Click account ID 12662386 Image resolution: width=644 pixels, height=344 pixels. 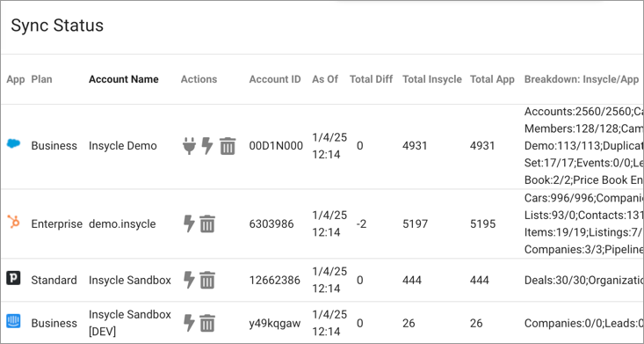(x=275, y=281)
